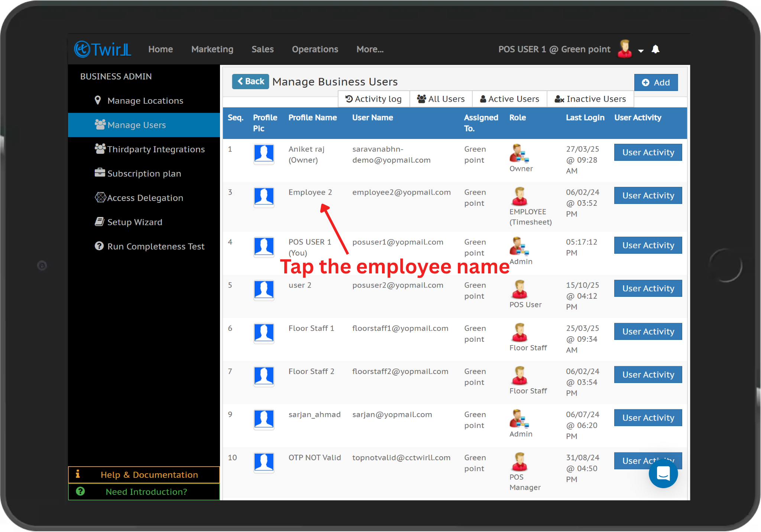Open Subscription plan in the sidebar
Viewport: 761px width, 532px height.
click(144, 173)
